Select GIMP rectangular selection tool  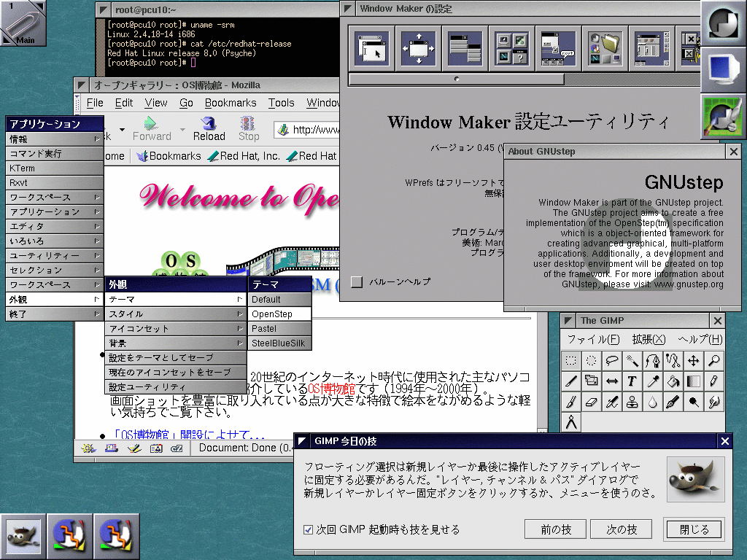(570, 360)
